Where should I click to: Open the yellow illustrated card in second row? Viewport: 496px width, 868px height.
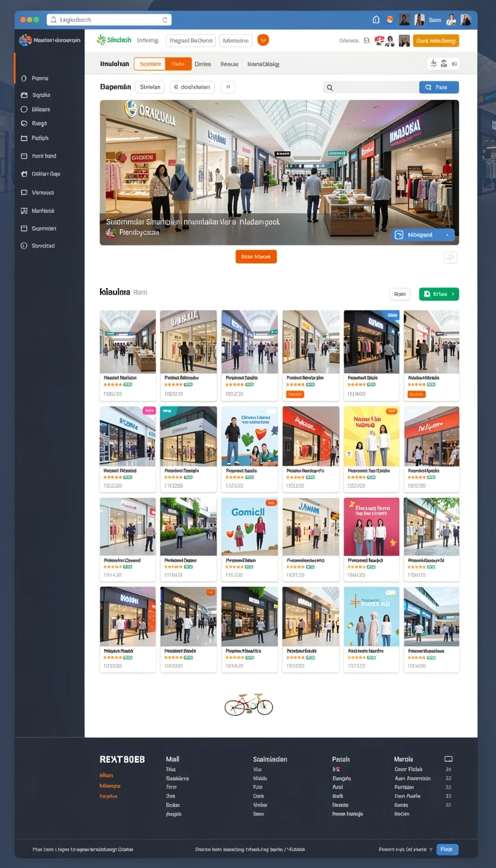pyautogui.click(x=371, y=449)
